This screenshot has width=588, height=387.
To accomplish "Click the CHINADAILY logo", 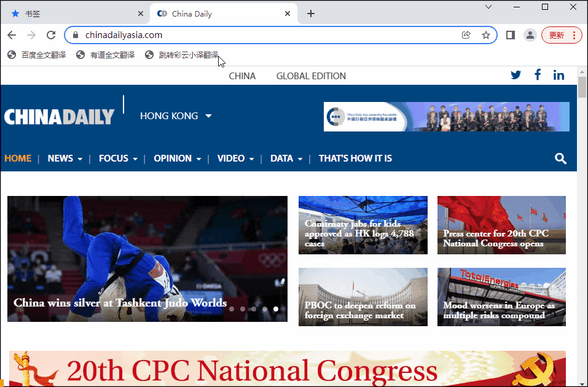I will coord(59,117).
